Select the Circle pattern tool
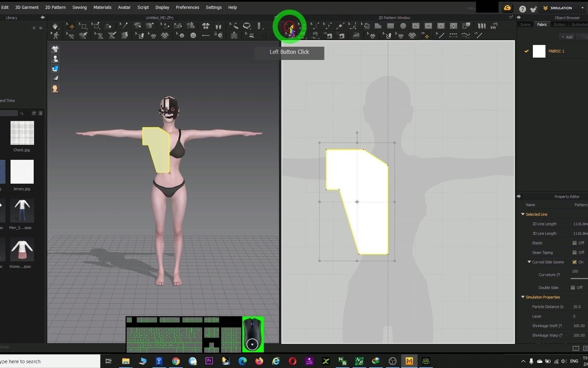This screenshot has height=368, width=588. pyautogui.click(x=403, y=26)
